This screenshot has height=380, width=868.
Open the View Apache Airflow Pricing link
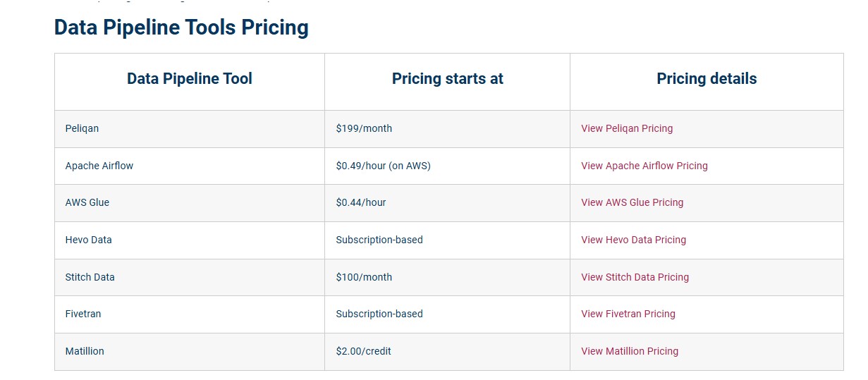point(644,166)
